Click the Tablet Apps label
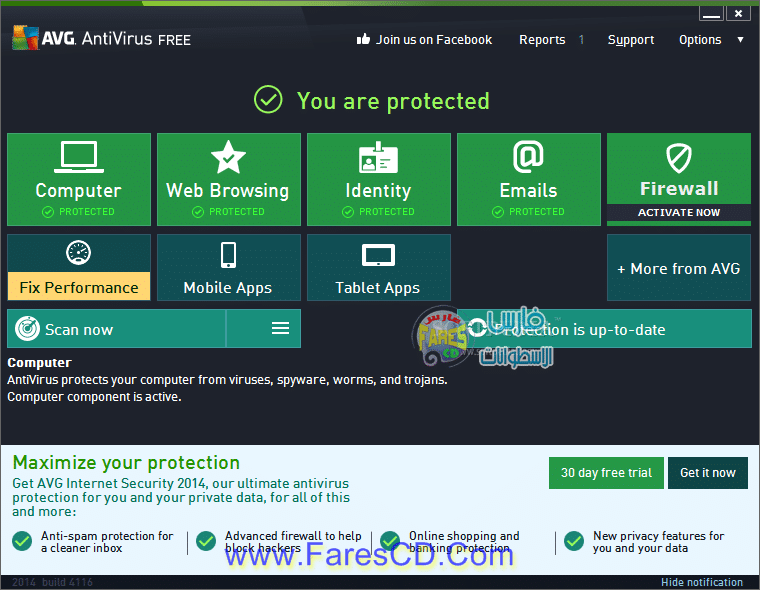Screen dimensions: 760x590 click(x=378, y=287)
